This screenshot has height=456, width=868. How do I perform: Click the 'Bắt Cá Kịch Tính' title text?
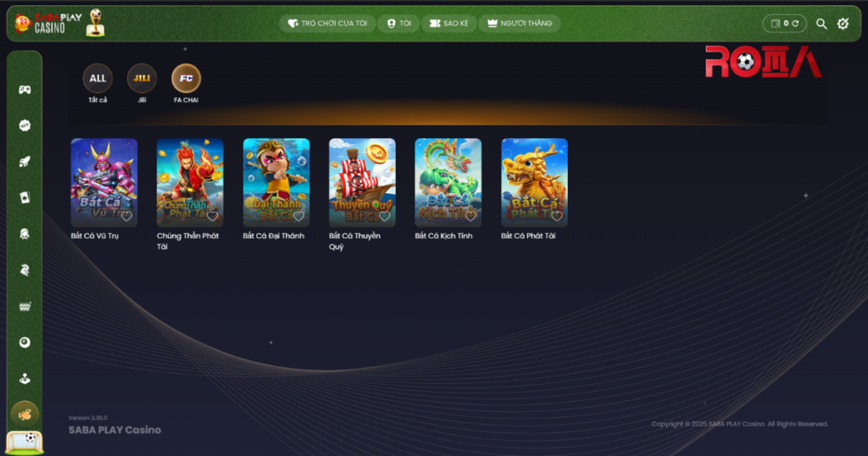click(x=444, y=236)
